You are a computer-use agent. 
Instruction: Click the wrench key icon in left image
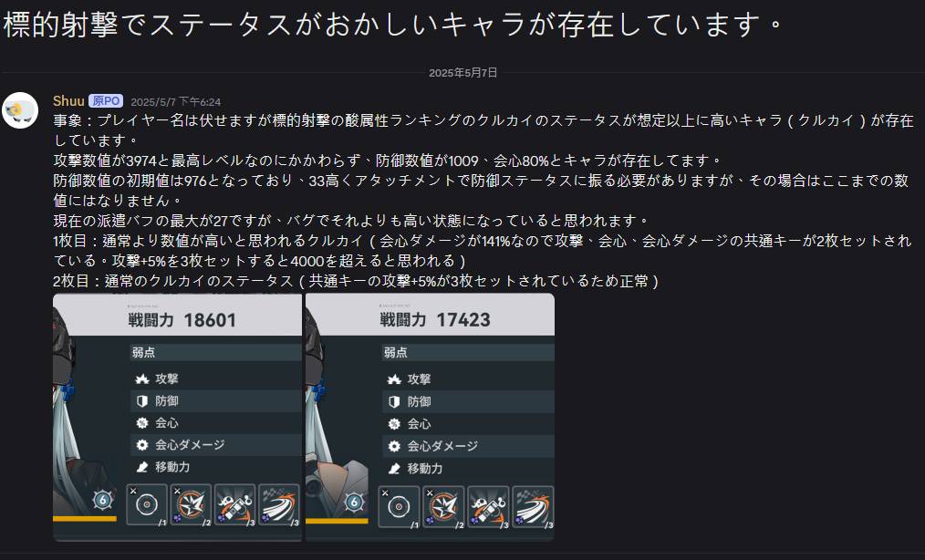click(x=234, y=505)
